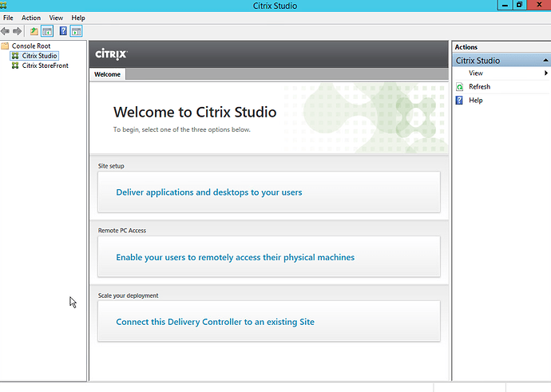Click the blue Help icon in the toolbar

(x=63, y=31)
